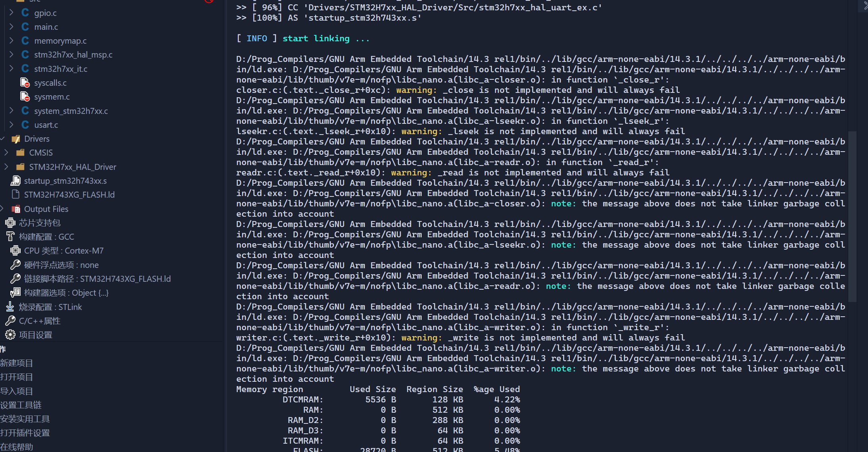Select the 'Drivers' folder label
The width and height of the screenshot is (868, 452).
pyautogui.click(x=37, y=139)
